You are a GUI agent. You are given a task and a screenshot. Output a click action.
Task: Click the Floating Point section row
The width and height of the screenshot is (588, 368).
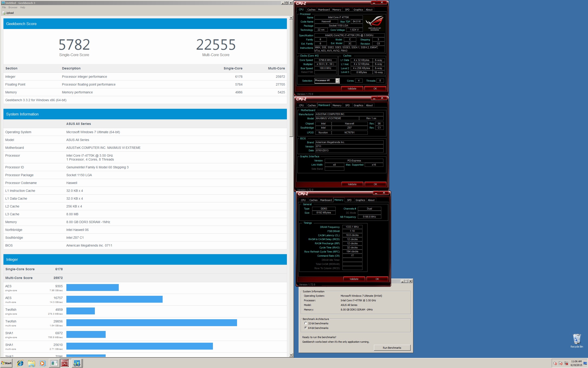tap(145, 84)
